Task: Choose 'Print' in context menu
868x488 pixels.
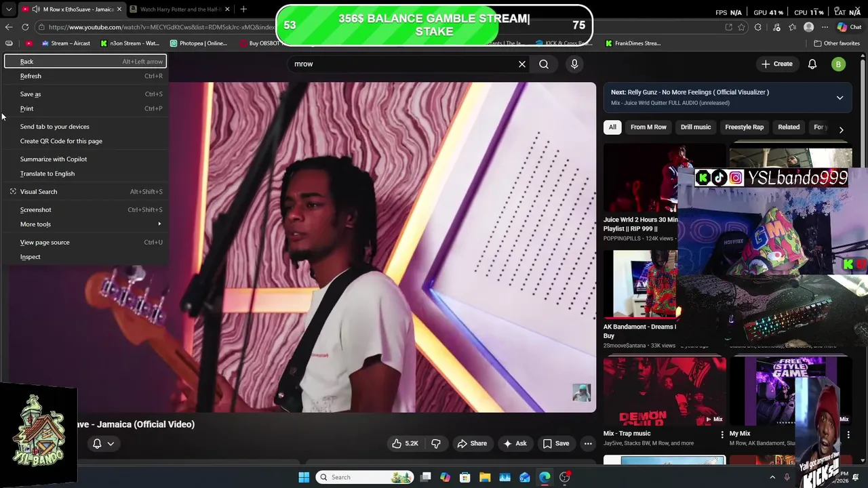Action: [85, 108]
